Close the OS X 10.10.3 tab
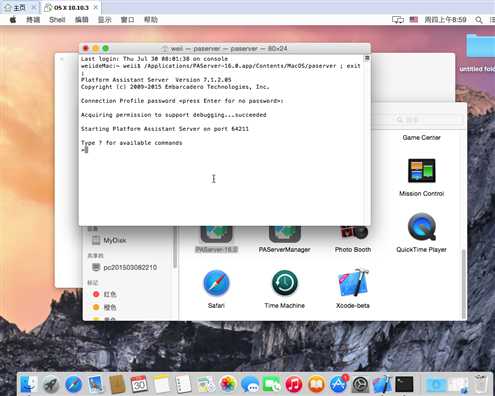The height and width of the screenshot is (396, 495). click(95, 7)
